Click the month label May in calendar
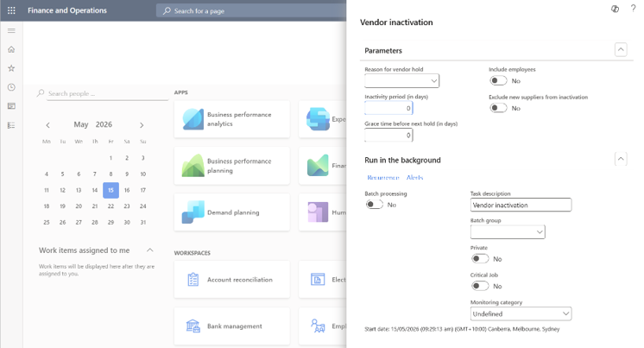This screenshot has height=348, width=644. click(x=81, y=124)
